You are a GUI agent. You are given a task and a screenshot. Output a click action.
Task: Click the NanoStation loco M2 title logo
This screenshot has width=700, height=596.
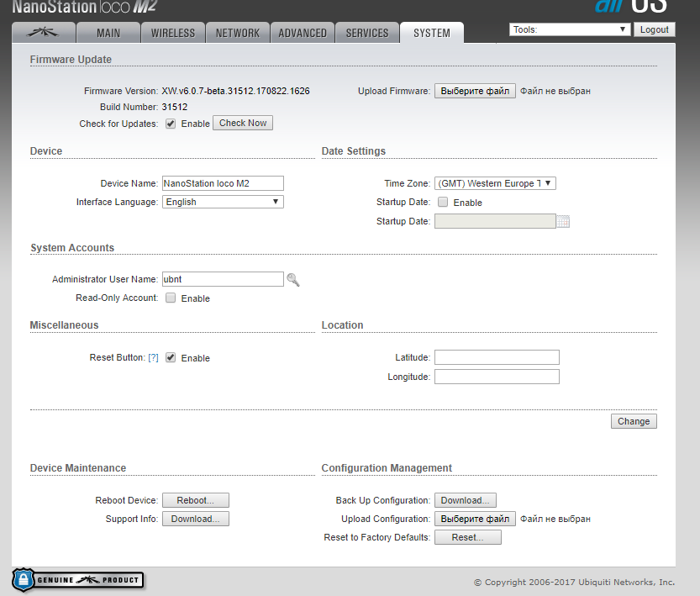click(84, 7)
